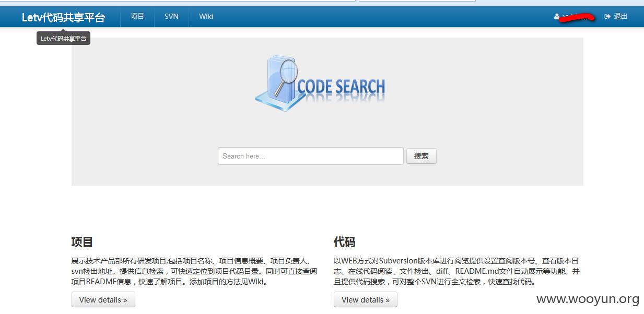Click the 搜索 search button
Viewport: 644px width, 314px height.
click(421, 156)
